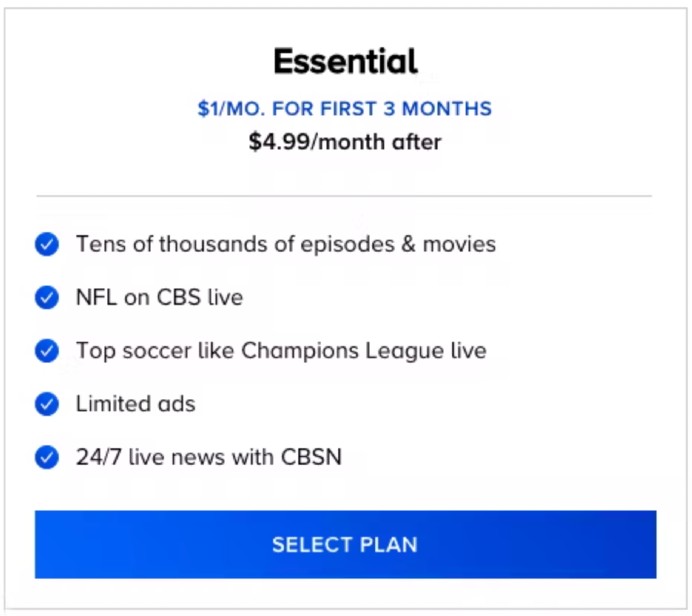Click the divider line under the pricing
The width and height of the screenshot is (692, 616).
coord(345,195)
